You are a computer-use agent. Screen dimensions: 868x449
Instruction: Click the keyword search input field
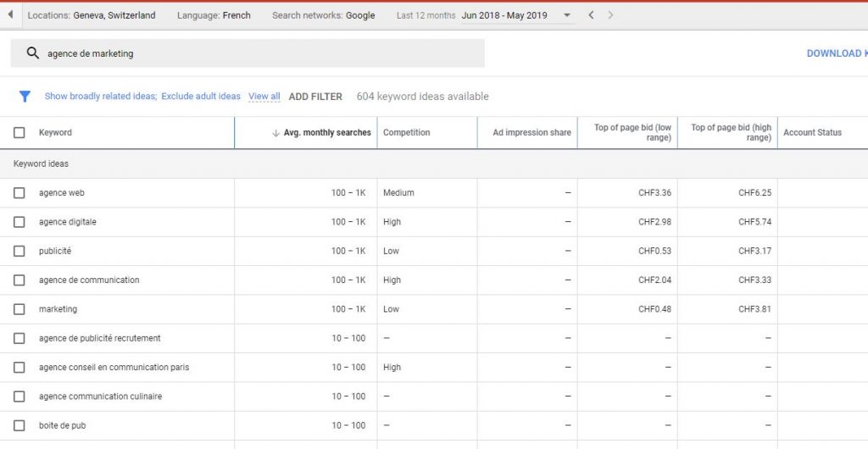coord(248,53)
